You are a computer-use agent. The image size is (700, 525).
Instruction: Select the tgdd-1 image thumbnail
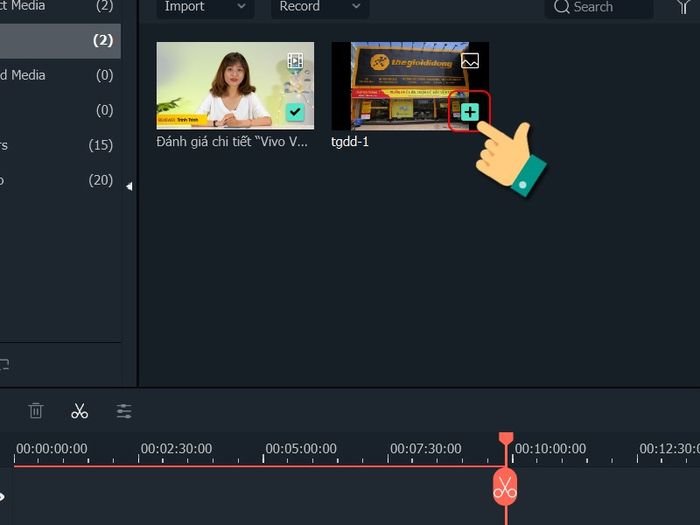click(410, 86)
